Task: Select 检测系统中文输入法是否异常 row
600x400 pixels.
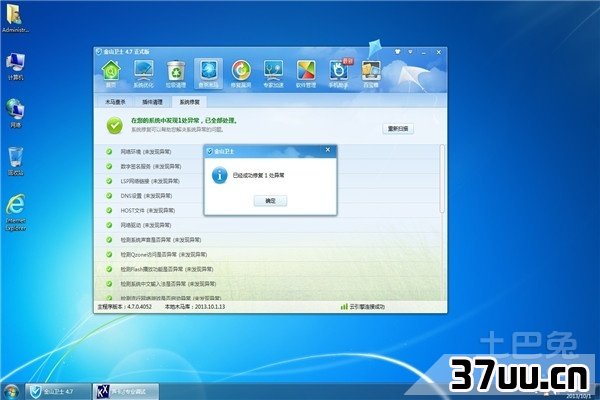Action: point(268,284)
